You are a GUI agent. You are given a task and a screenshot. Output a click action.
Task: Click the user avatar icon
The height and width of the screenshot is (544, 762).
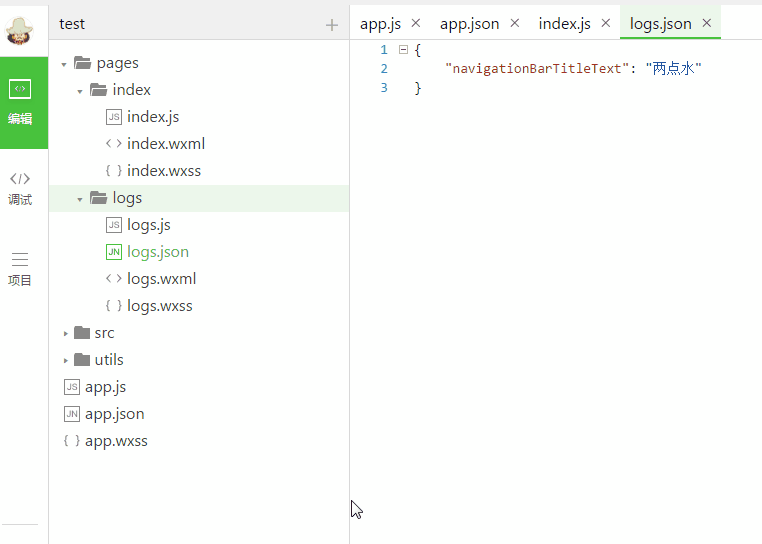(x=20, y=29)
